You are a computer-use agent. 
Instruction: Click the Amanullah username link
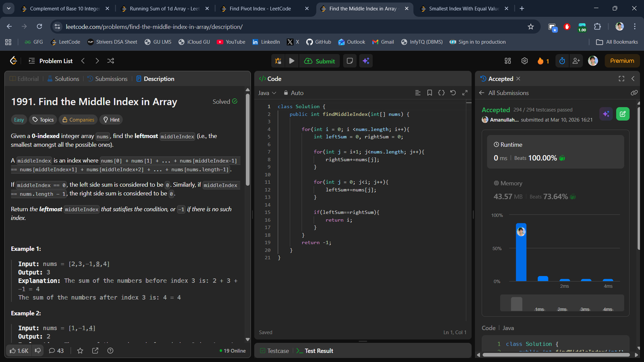coord(504,120)
